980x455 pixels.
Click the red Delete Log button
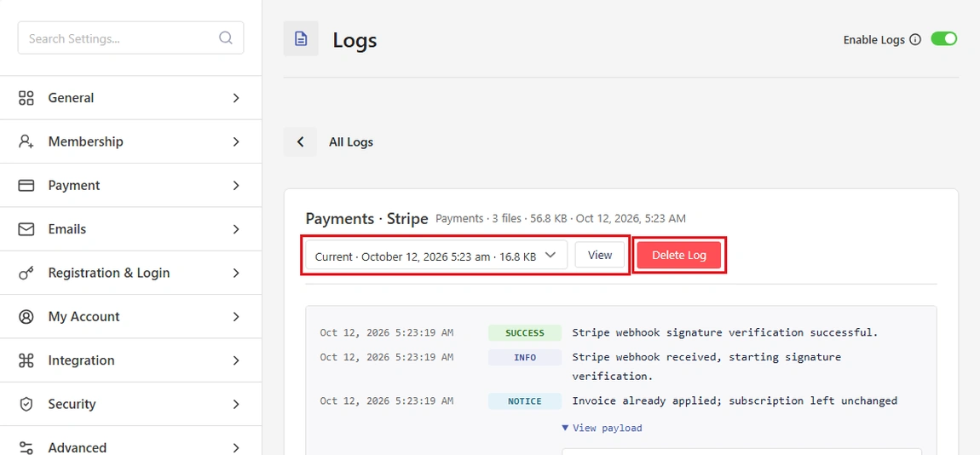(x=679, y=255)
